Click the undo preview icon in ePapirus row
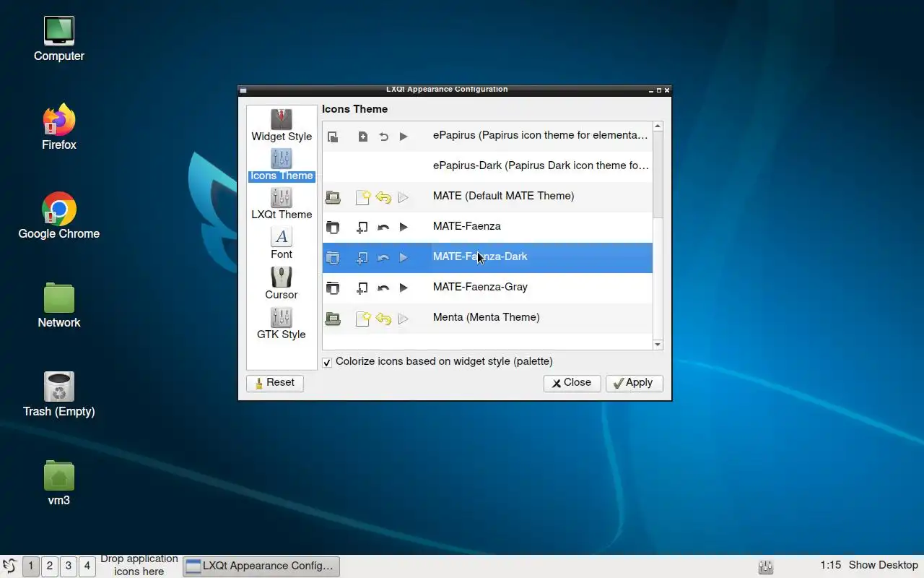The image size is (924, 578). (383, 137)
